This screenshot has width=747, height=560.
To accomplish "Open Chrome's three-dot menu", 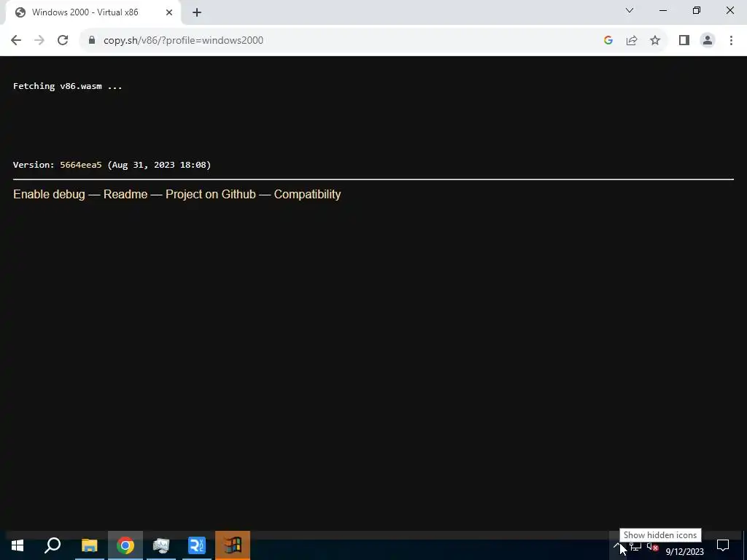I will click(x=731, y=41).
